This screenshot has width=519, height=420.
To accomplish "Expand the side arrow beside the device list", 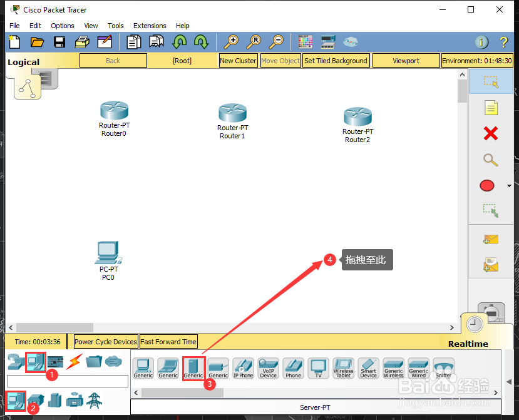I will pyautogui.click(x=509, y=382).
